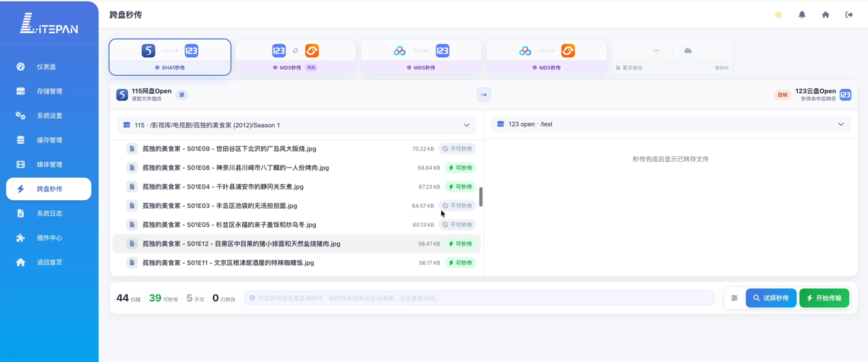Click file icon of S01E12 row
Image resolution: width=868 pixels, height=362 pixels.
(x=132, y=244)
